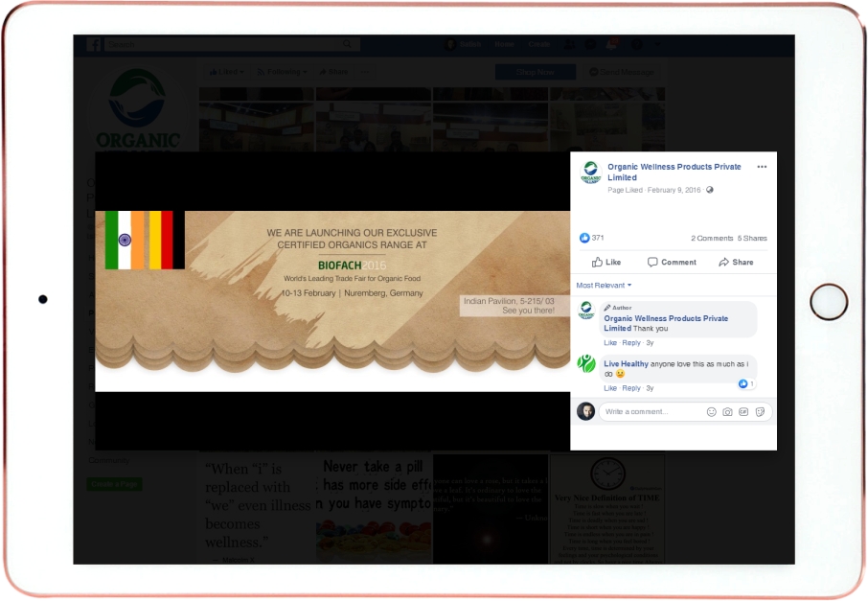The width and height of the screenshot is (868, 601).
Task: Share the post using the Share button
Action: coord(736,262)
